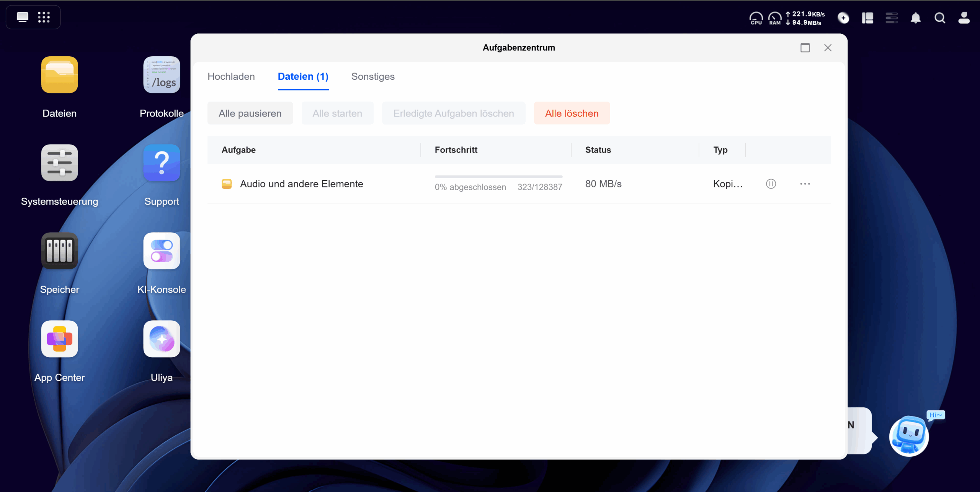Click the copy task progress bar
Screen dimensions: 980x492
click(x=498, y=177)
